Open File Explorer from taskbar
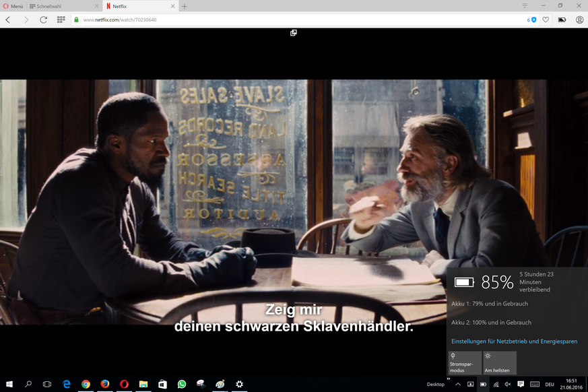588x392 pixels. (x=143, y=384)
